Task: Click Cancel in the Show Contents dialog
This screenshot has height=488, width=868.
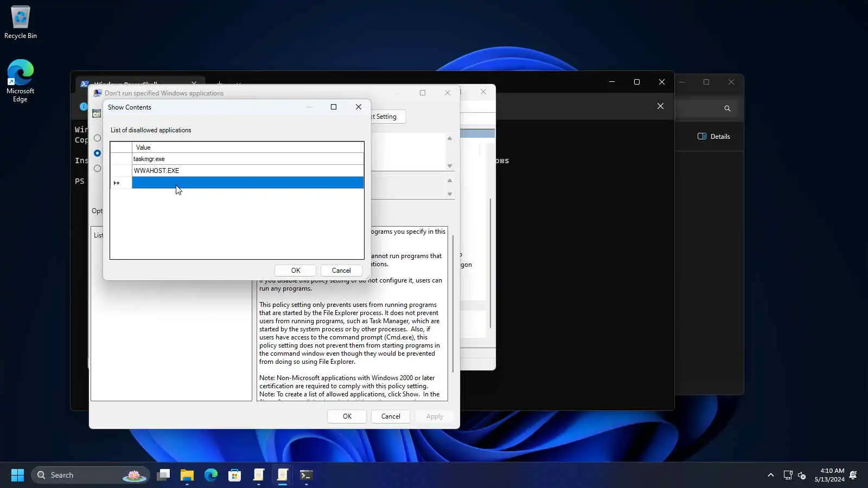Action: coord(341,271)
